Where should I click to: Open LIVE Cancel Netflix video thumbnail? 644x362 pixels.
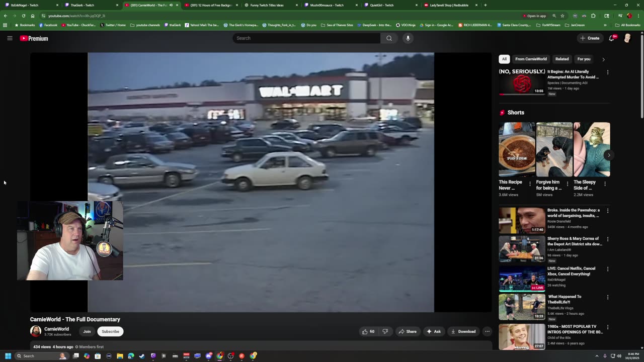coord(522,279)
